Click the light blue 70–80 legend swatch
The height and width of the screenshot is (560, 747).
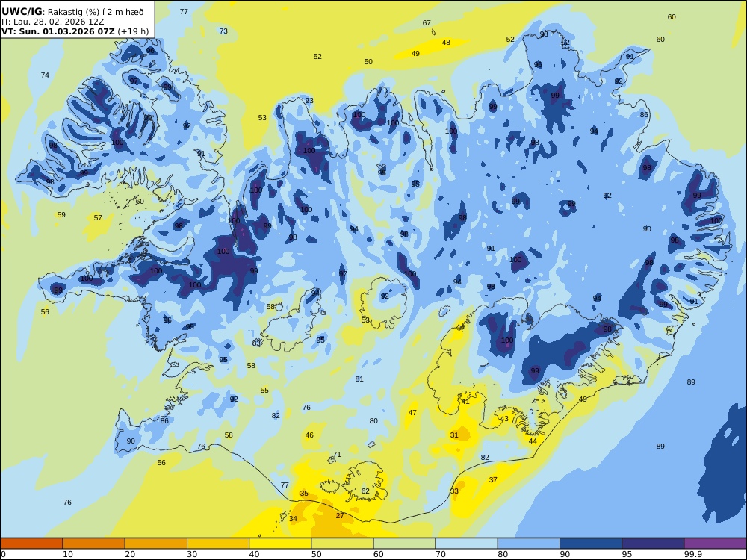[467, 544]
